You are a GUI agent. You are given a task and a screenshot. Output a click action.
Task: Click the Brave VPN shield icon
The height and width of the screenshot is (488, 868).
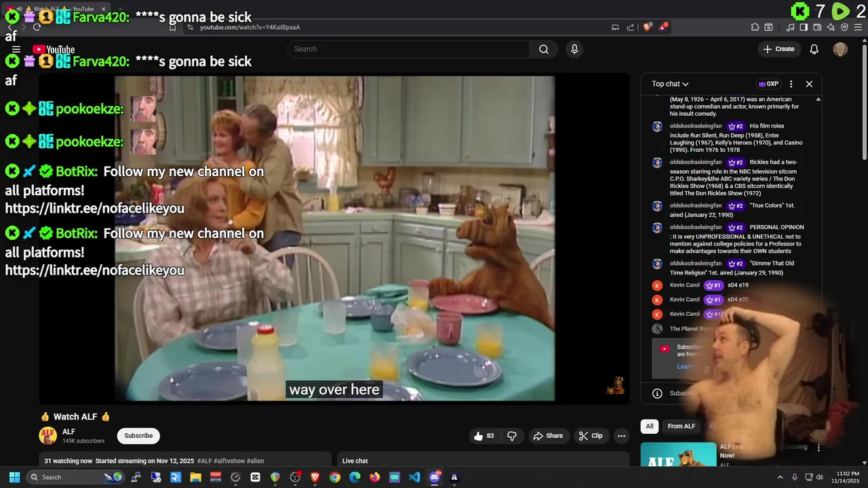844,27
